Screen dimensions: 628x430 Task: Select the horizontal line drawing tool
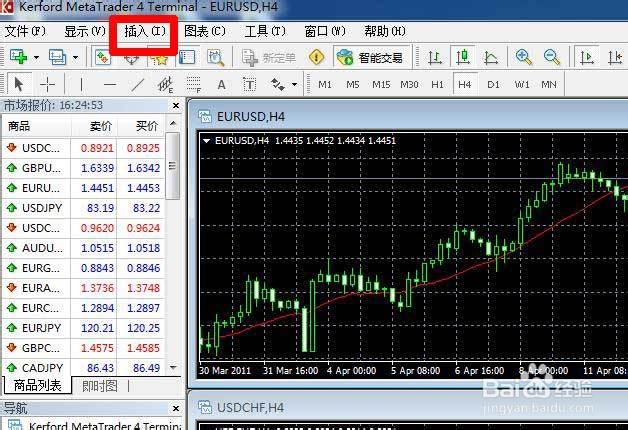pyautogui.click(x=110, y=84)
